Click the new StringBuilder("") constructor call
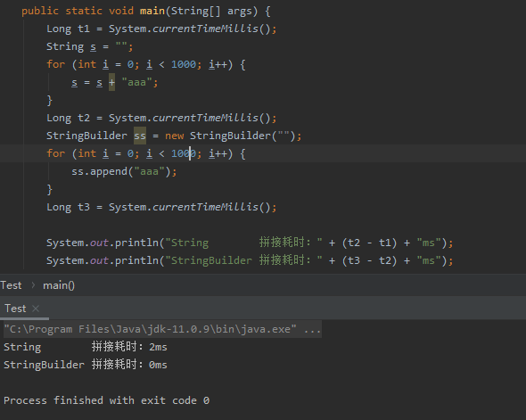This screenshot has width=526, height=420. (234, 136)
